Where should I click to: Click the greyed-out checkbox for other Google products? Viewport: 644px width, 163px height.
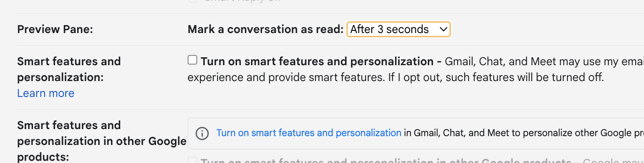coord(192,161)
